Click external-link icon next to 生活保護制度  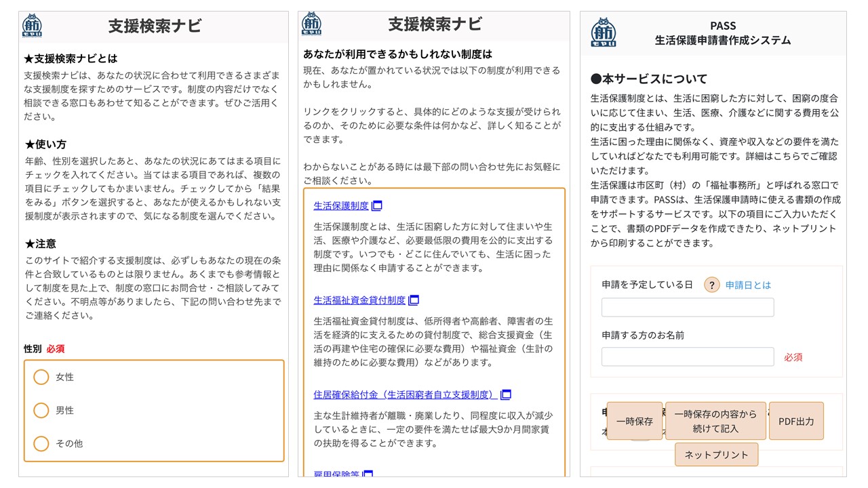(x=377, y=205)
